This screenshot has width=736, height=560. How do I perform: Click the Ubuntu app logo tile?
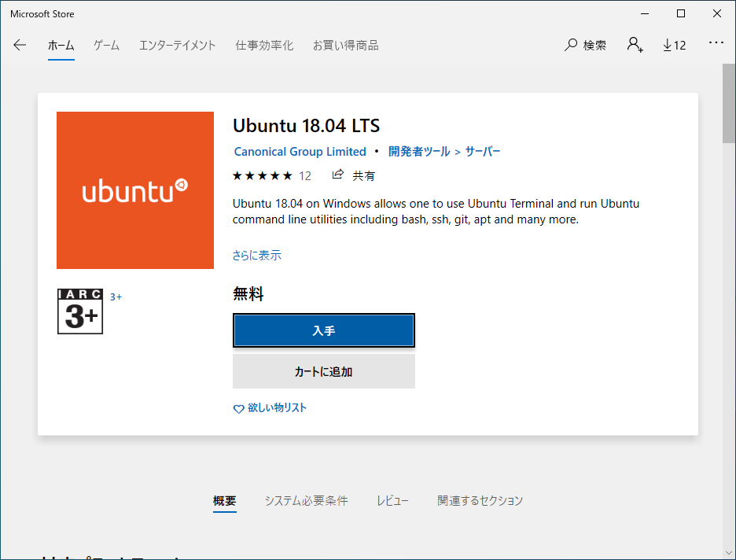point(135,190)
